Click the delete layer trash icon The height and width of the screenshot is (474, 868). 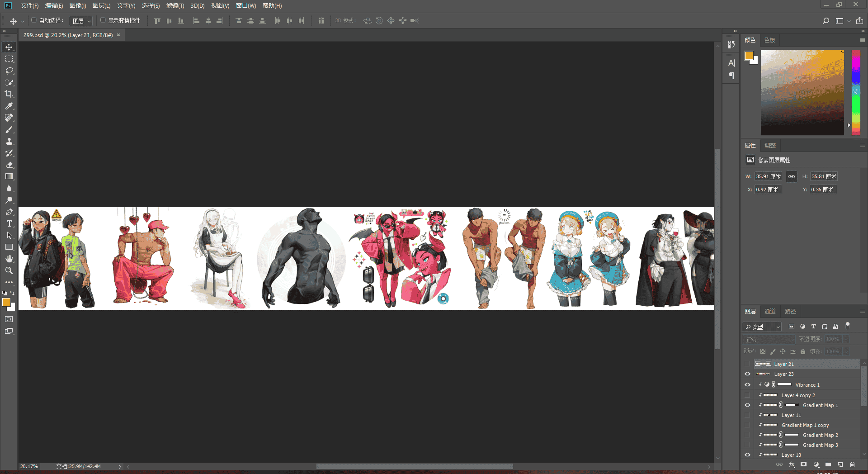click(x=852, y=465)
